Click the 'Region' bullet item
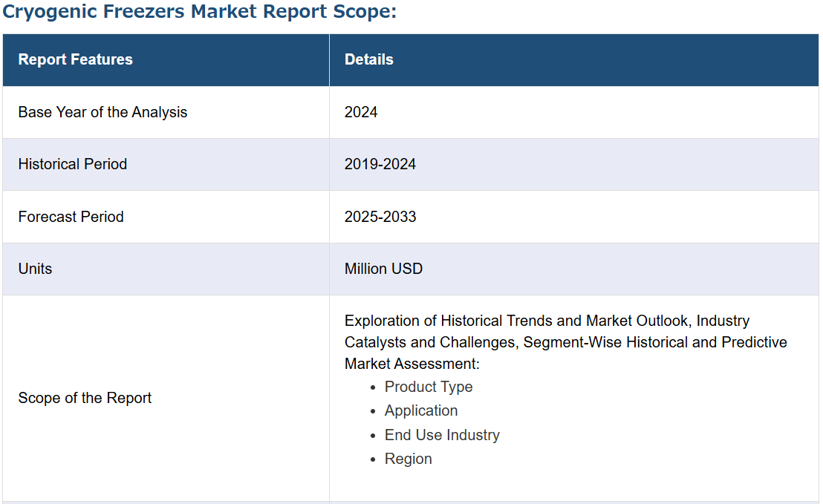 coord(409,459)
